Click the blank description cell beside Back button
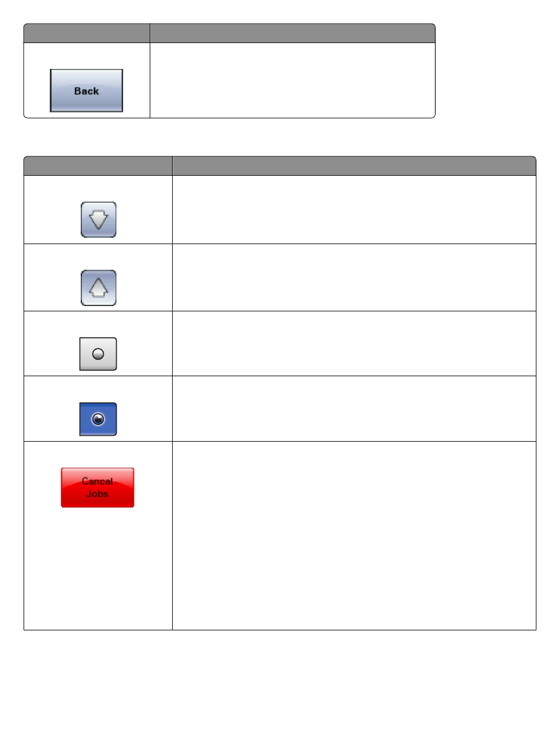The width and height of the screenshot is (560, 743). pyautogui.click(x=292, y=80)
